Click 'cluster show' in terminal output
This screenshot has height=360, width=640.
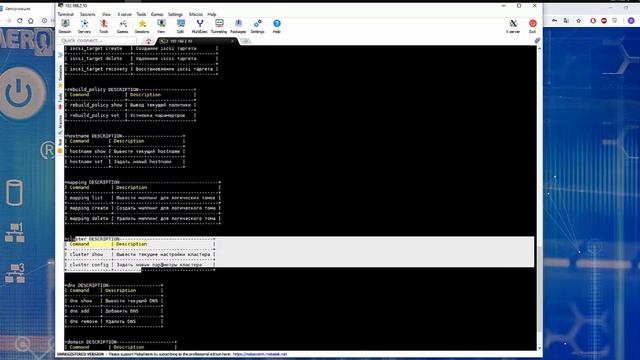coord(87,254)
